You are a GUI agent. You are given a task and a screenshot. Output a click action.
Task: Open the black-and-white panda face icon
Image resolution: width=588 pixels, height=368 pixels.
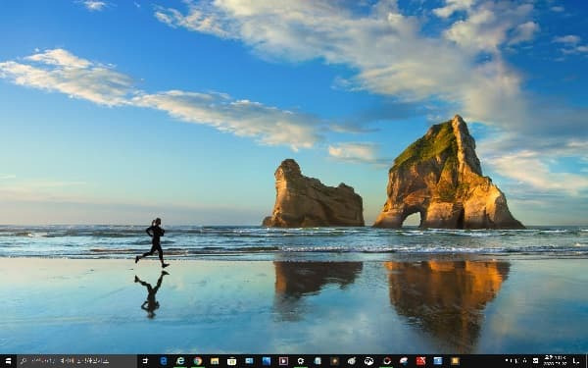pyautogui.click(x=369, y=361)
